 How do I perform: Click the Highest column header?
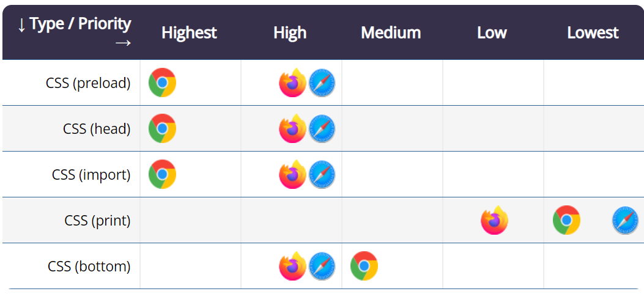coord(189,32)
